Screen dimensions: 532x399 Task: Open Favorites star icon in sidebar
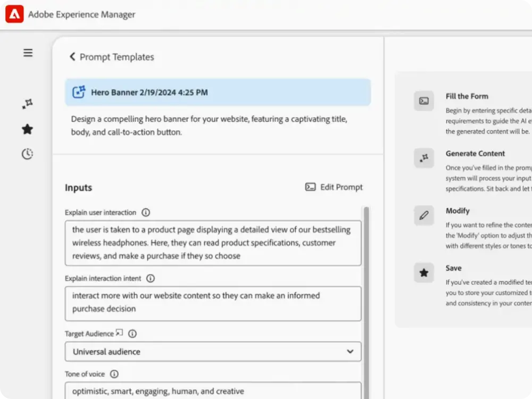28,129
